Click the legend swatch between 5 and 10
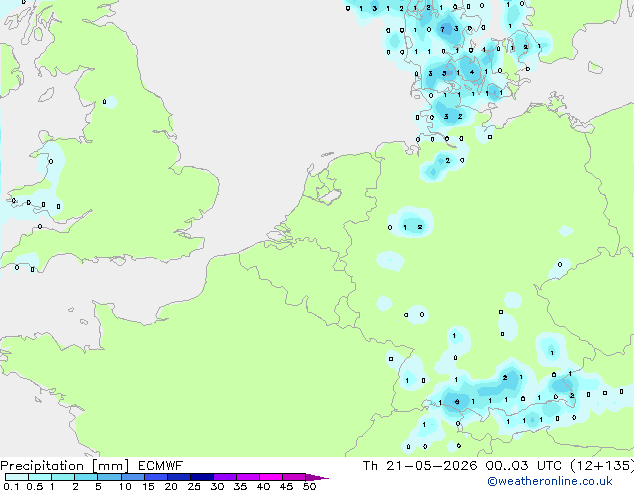The width and height of the screenshot is (634, 490). tap(109, 477)
